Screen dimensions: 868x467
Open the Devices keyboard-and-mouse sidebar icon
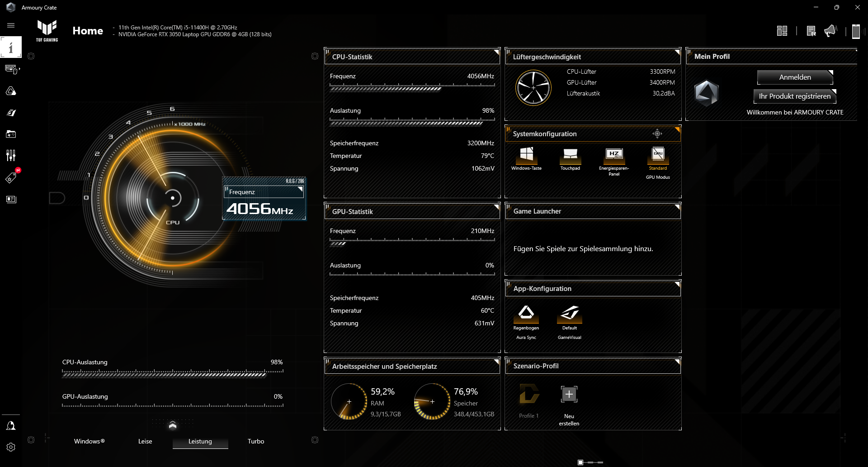(11, 69)
